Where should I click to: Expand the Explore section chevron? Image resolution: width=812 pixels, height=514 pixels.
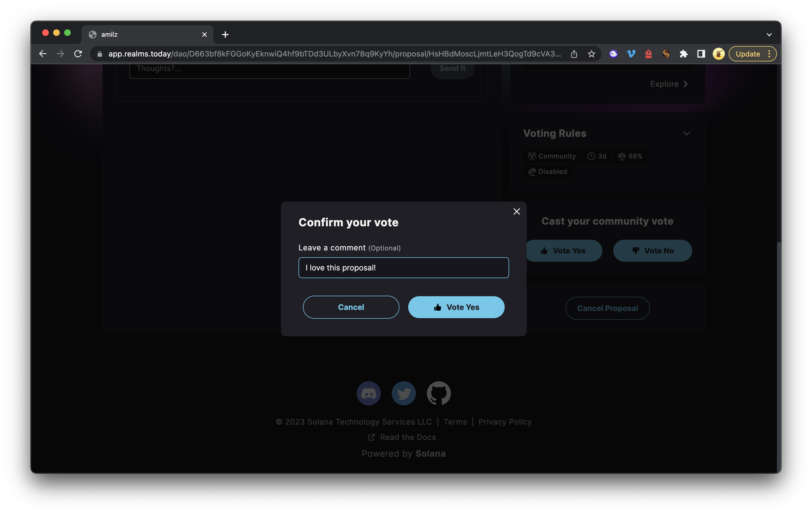point(686,84)
